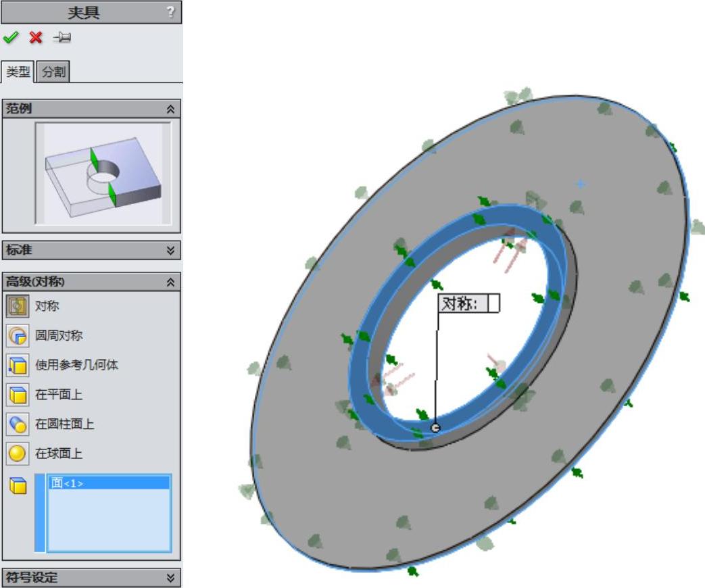Select the 对称 symmetry fixture icon

coord(18,306)
